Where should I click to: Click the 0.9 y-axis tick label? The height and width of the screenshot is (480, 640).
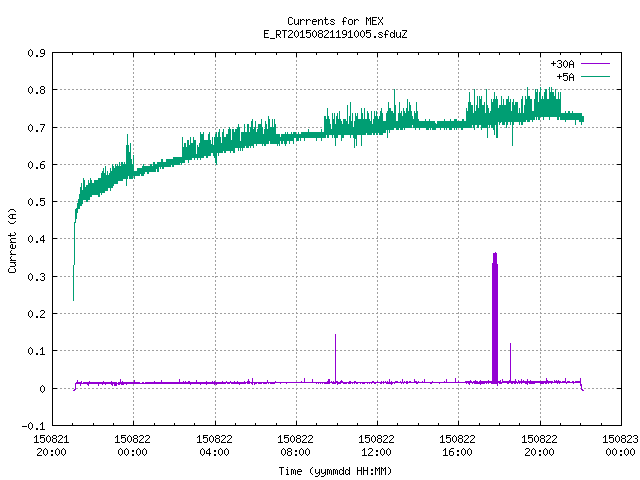tap(36, 53)
